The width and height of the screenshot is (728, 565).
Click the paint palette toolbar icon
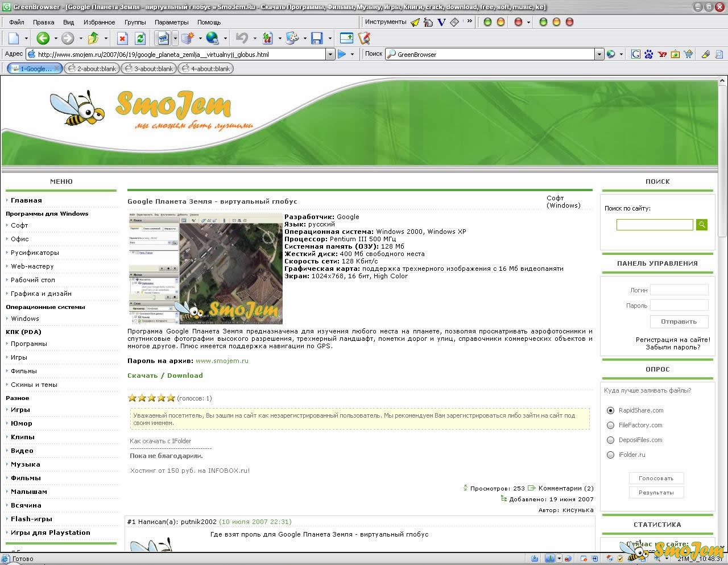point(292,38)
